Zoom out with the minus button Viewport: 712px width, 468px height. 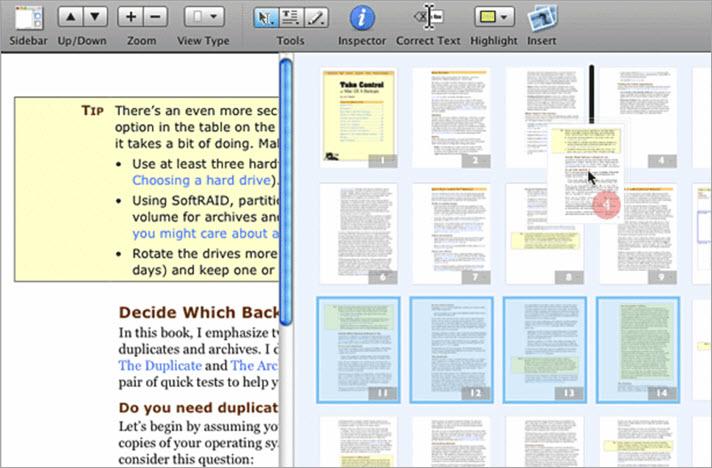click(155, 18)
